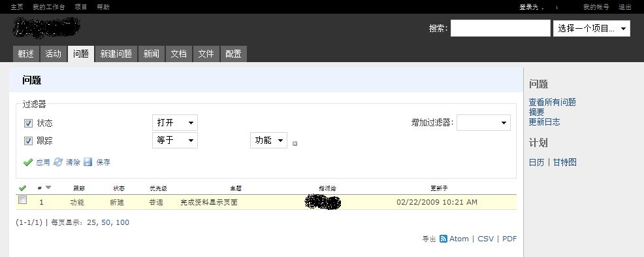
Task: Open 帮助 in the top menu
Action: click(x=103, y=7)
